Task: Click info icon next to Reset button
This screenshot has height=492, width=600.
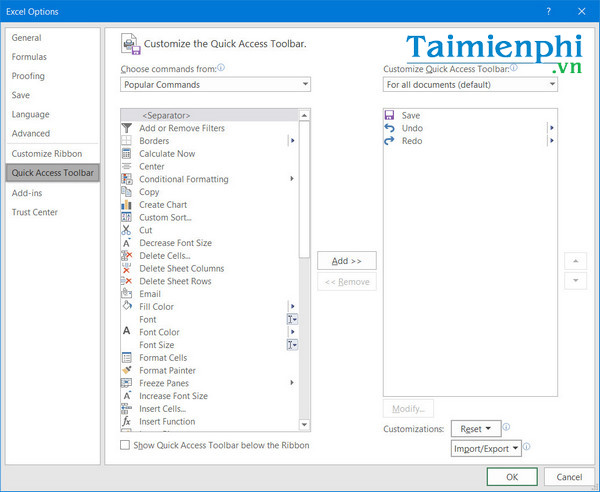Action: [506, 427]
